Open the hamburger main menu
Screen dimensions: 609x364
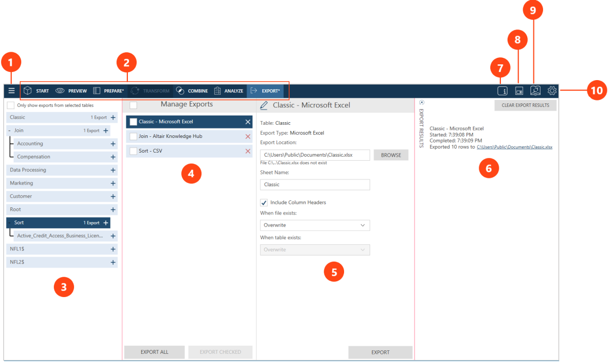click(x=12, y=91)
